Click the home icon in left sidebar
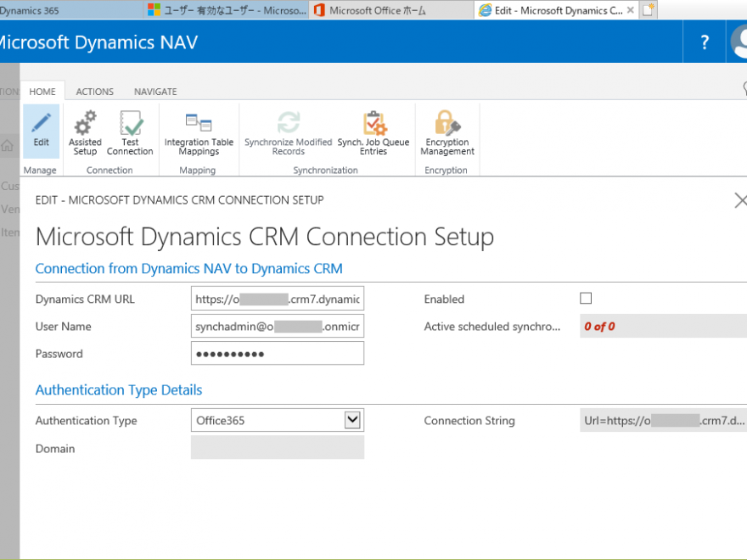 point(8,145)
